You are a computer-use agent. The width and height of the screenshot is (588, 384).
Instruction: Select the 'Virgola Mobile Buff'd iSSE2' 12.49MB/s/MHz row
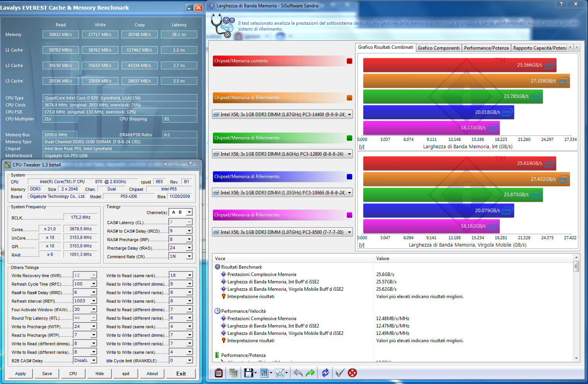pyautogui.click(x=393, y=333)
